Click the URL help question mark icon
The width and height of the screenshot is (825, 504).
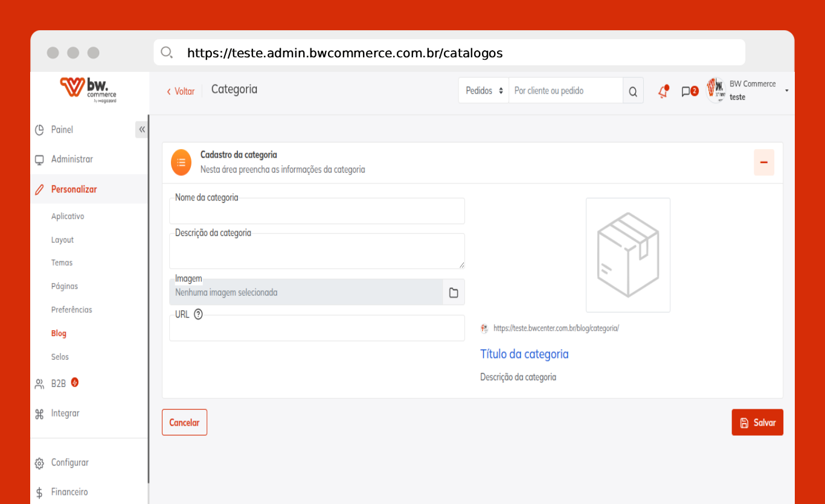pos(198,314)
